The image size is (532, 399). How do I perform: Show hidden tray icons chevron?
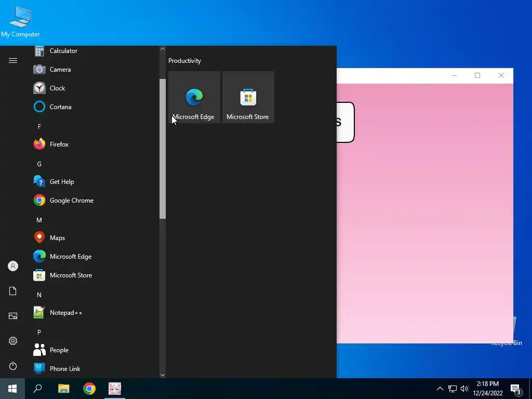440,389
